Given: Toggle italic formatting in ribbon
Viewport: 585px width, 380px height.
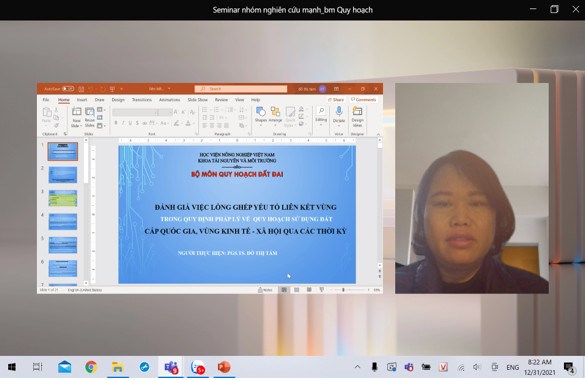Looking at the screenshot, I should click(x=123, y=123).
